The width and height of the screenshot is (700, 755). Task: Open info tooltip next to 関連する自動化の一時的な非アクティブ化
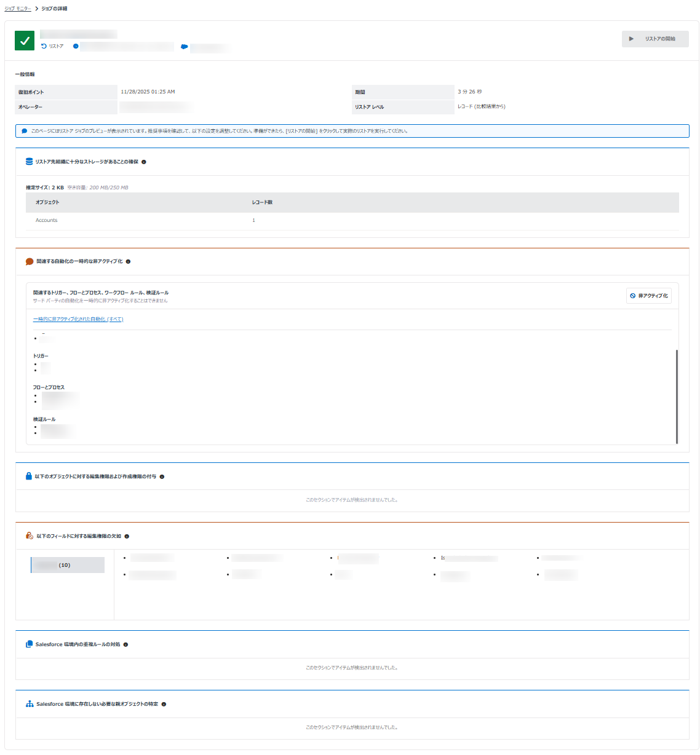point(128,262)
